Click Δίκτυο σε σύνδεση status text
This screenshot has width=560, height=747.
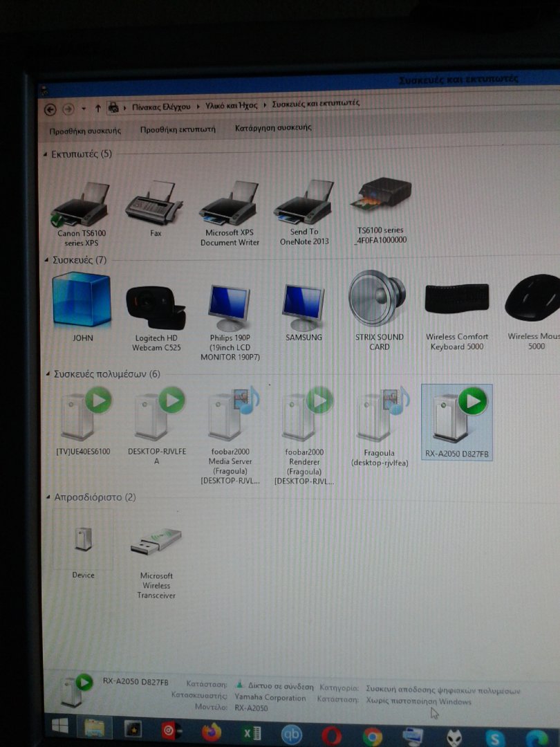(x=281, y=687)
